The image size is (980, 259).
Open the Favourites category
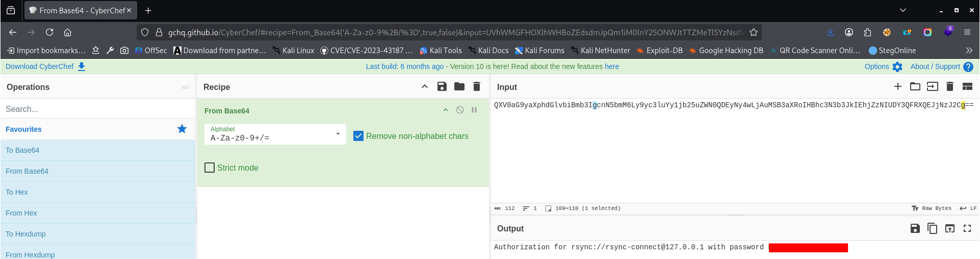click(24, 129)
